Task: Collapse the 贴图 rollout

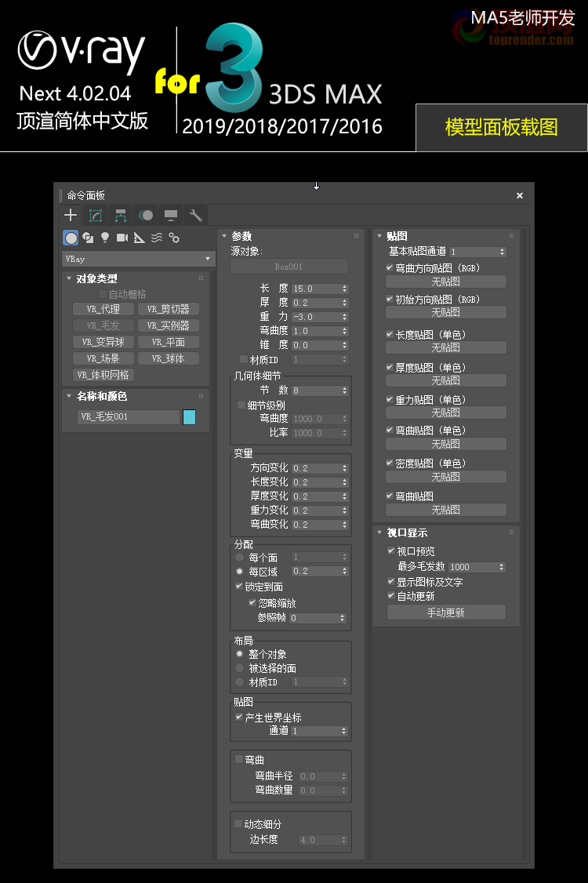Action: (379, 236)
